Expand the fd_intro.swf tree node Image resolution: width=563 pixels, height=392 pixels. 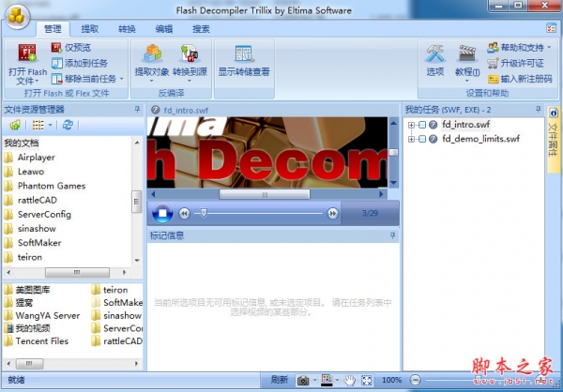pyautogui.click(x=411, y=125)
